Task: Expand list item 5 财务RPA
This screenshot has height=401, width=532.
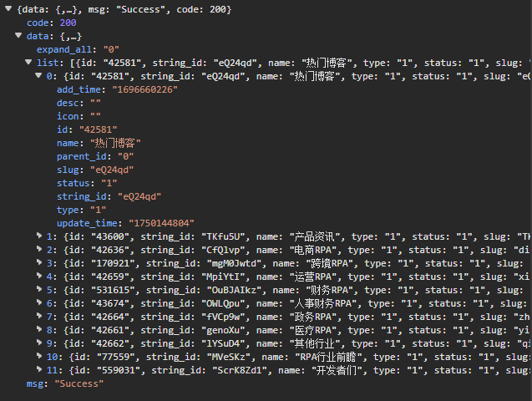Action: [39, 289]
